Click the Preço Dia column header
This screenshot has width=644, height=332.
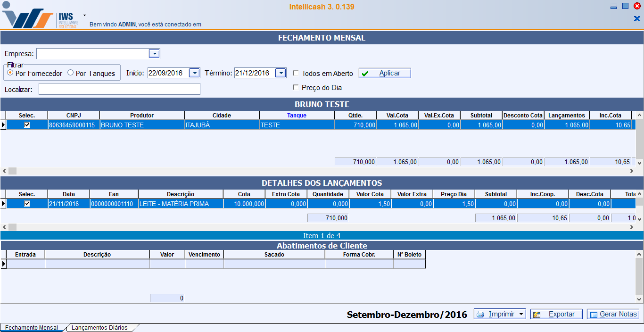coord(454,194)
